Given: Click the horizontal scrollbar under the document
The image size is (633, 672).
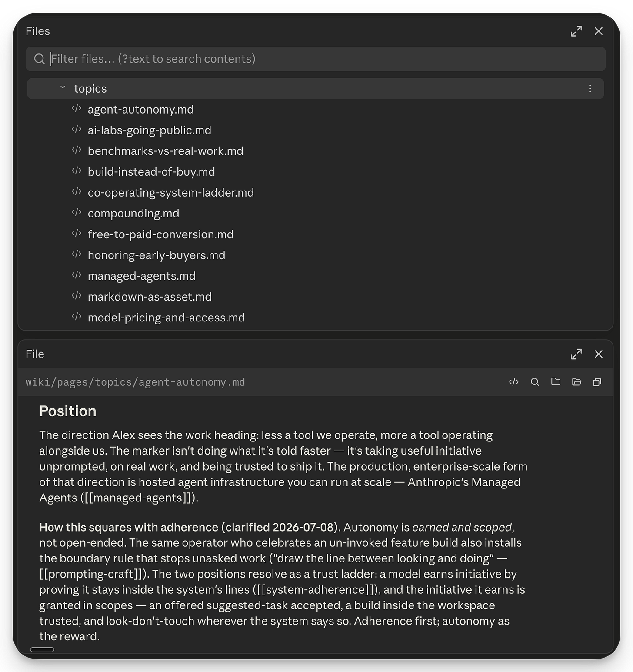Looking at the screenshot, I should click(x=42, y=650).
